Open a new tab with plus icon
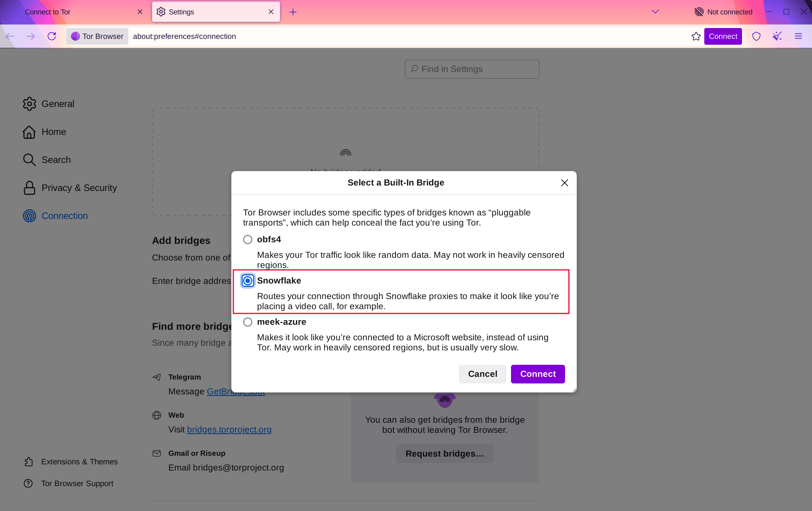 [x=293, y=12]
